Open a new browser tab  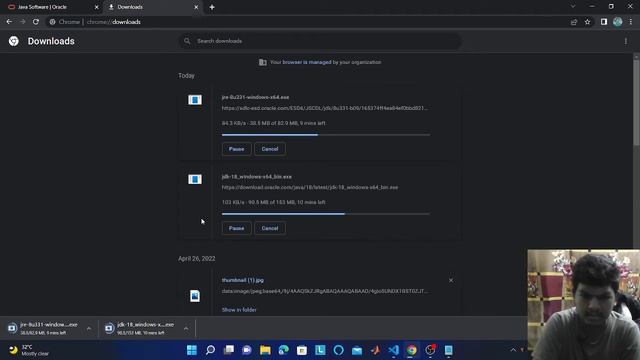click(x=212, y=7)
